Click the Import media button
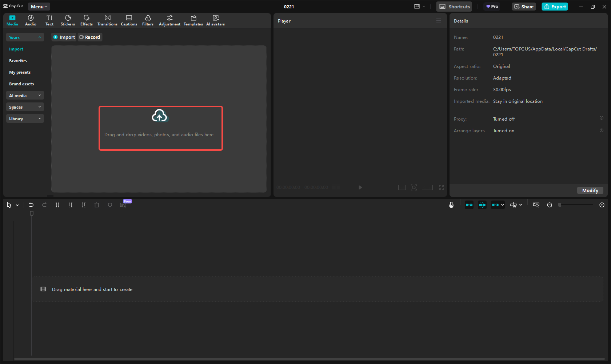Viewport: 611px width, 364px height. click(64, 37)
